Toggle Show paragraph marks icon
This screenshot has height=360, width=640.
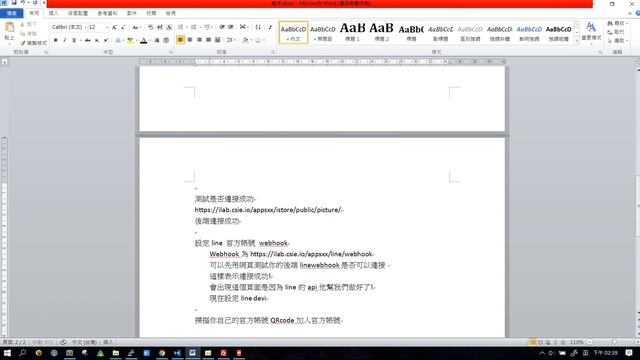(x=270, y=27)
